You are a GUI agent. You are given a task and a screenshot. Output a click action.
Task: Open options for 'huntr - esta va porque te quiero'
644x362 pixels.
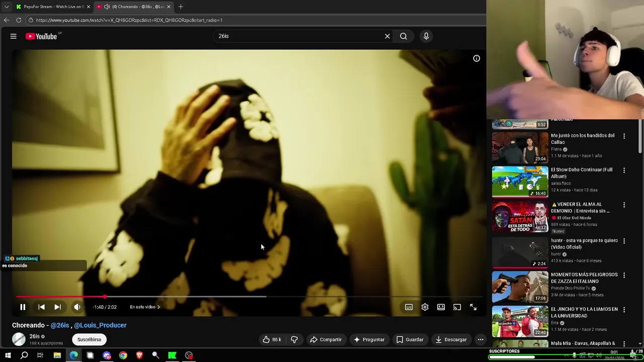[624, 241]
